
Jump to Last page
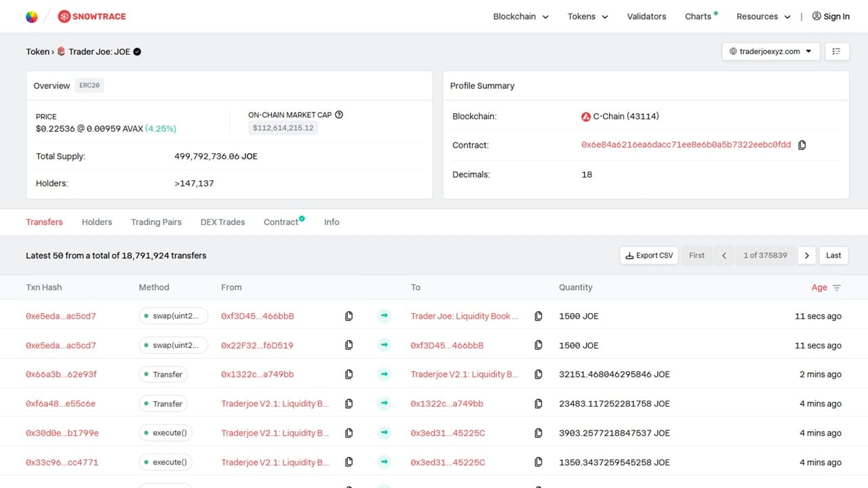tap(833, 256)
